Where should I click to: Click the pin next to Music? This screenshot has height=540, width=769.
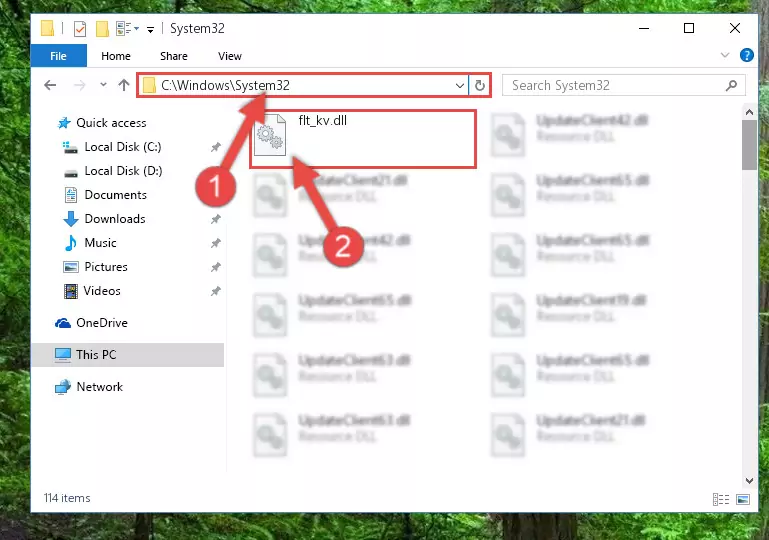click(215, 243)
